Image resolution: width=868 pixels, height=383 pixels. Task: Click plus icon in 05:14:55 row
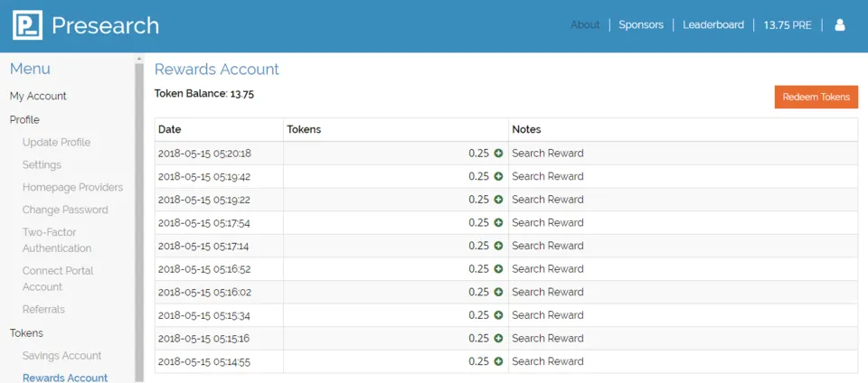pyautogui.click(x=498, y=361)
